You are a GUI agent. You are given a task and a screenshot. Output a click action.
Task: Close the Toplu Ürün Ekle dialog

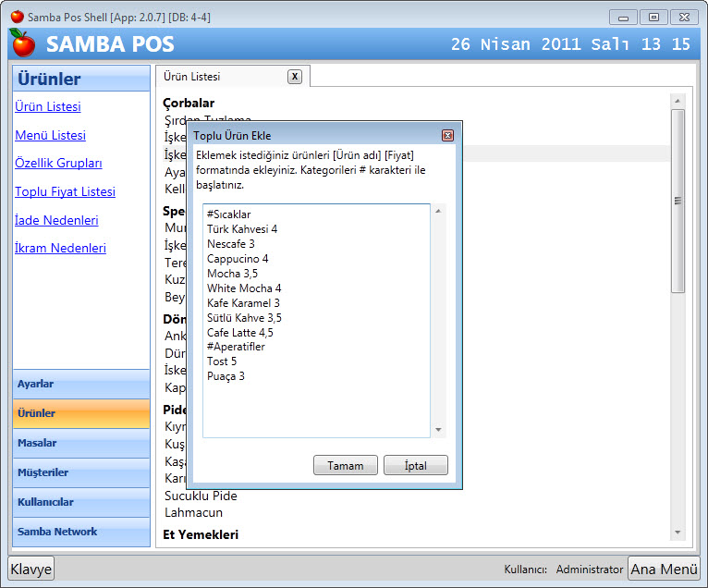(x=447, y=136)
